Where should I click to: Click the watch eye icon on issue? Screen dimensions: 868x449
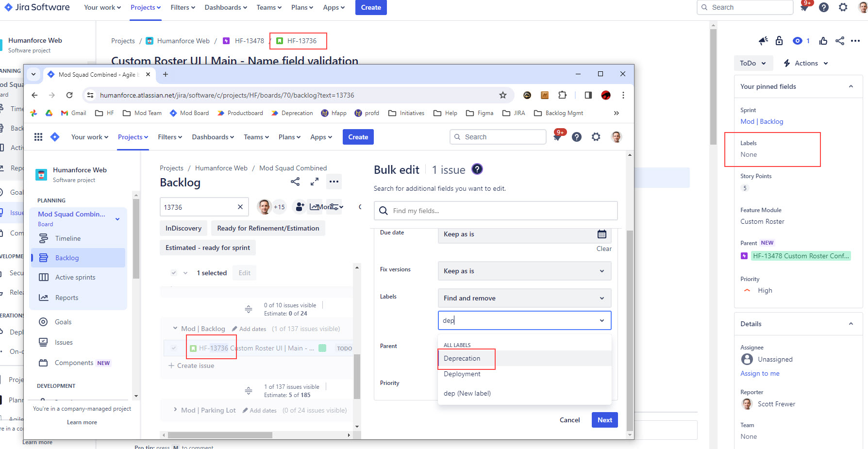(x=797, y=41)
